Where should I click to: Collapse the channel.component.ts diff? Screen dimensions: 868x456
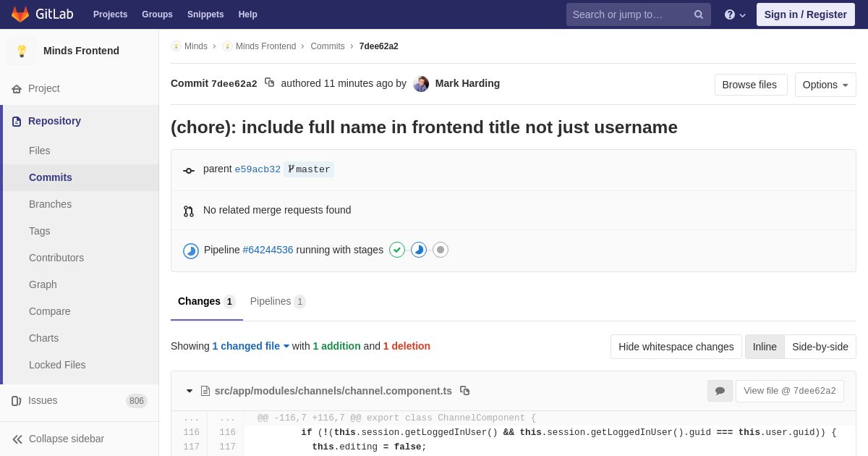pos(190,391)
